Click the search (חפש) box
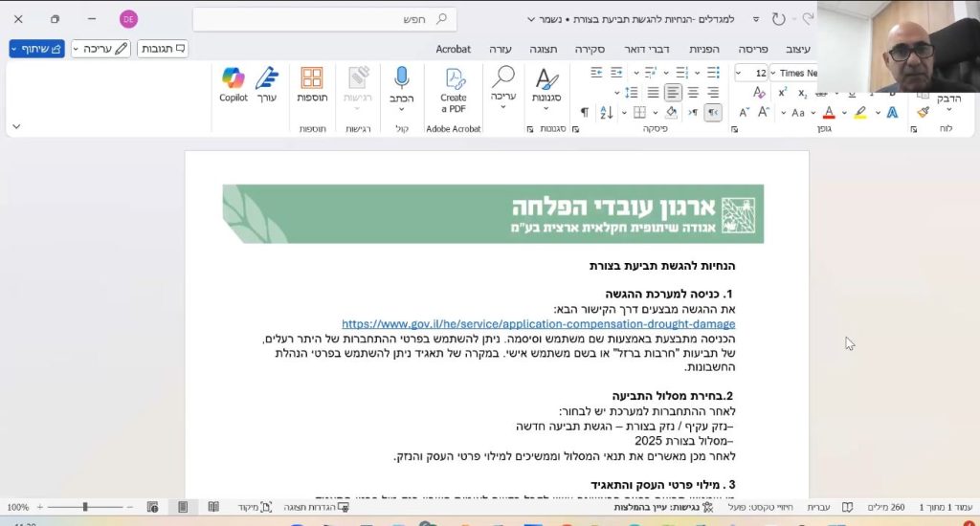The height and width of the screenshot is (526, 980). (x=324, y=19)
